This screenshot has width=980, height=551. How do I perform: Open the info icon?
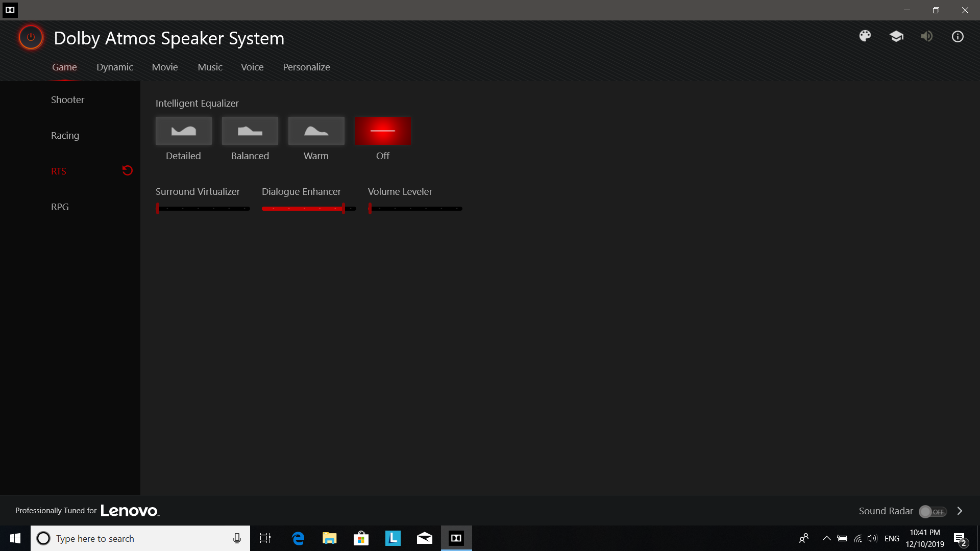pos(958,36)
